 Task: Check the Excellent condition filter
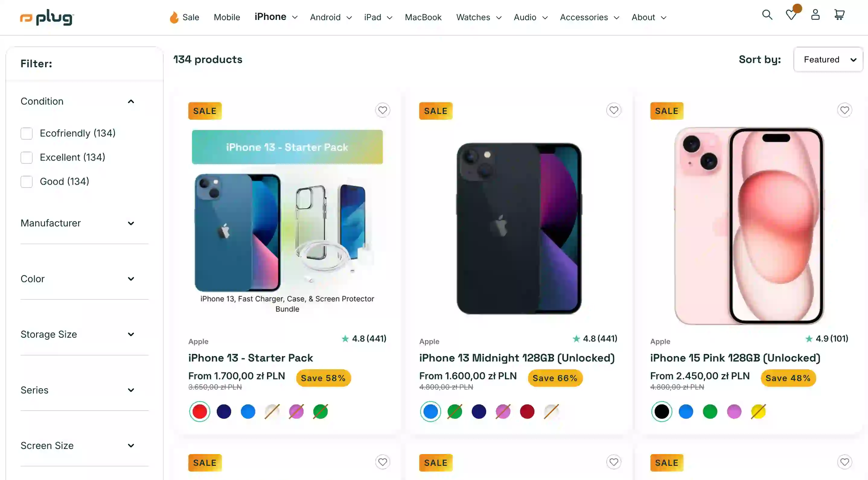click(27, 157)
